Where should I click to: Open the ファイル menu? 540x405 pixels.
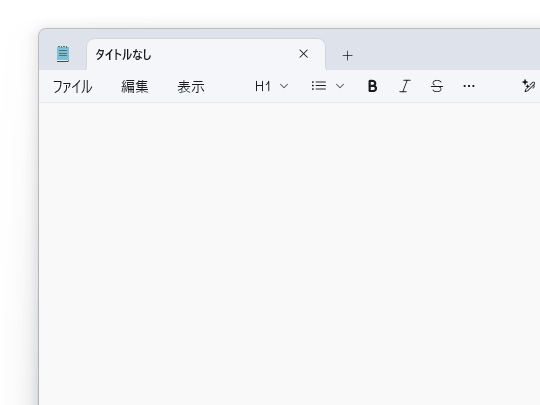pos(72,86)
